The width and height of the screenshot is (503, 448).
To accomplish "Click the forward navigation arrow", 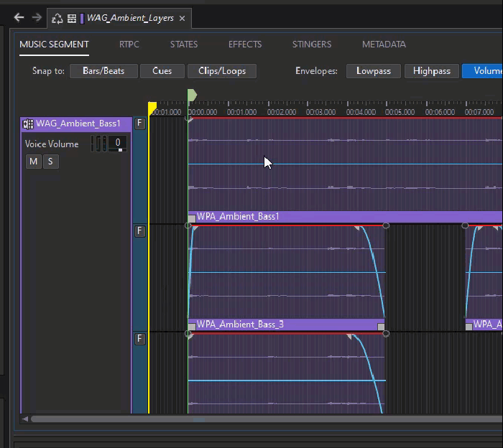I will (36, 18).
